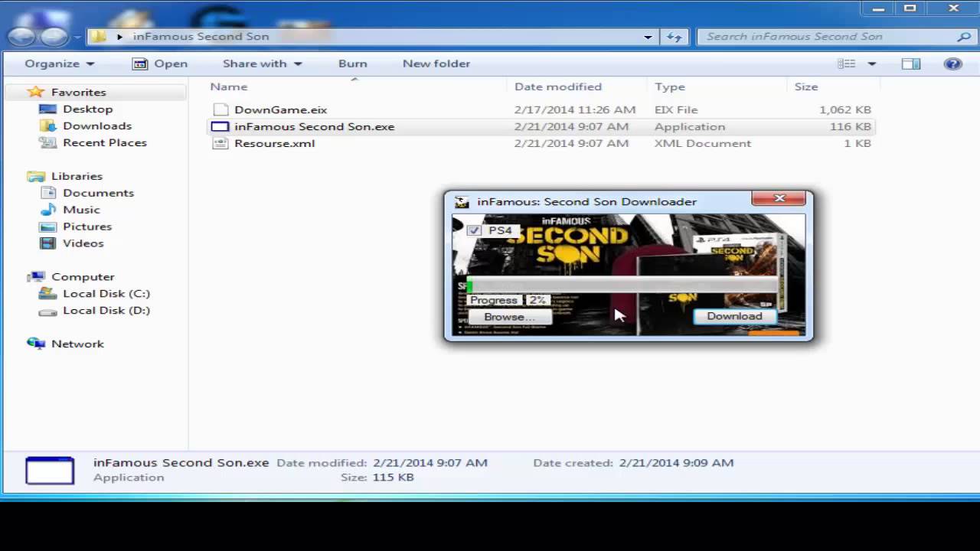Screen dimensions: 980x551
Task: Click the green download progress bar
Action: pos(622,286)
